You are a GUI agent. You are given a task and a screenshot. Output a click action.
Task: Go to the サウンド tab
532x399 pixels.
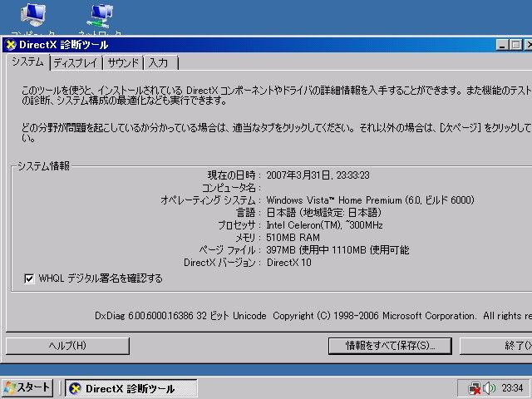123,63
